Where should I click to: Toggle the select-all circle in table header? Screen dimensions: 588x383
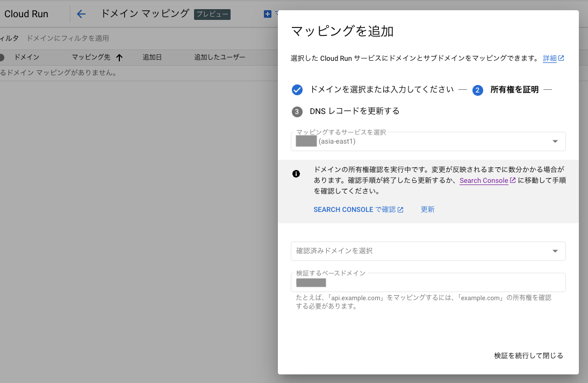pos(2,58)
